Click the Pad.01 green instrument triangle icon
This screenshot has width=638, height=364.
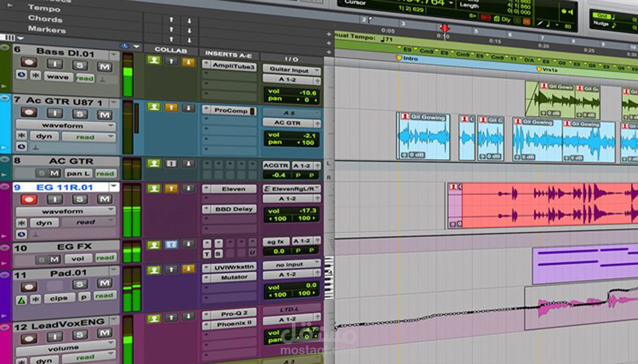[21, 299]
